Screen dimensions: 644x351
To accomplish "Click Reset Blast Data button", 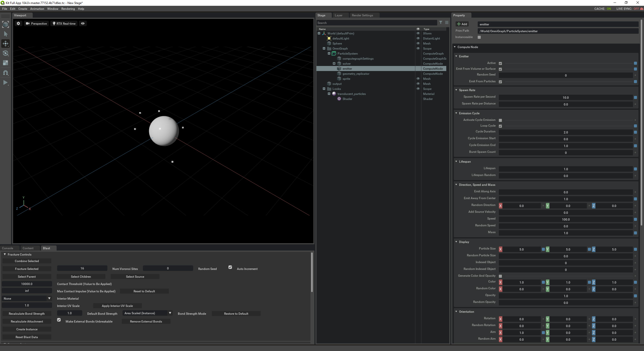I will pyautogui.click(x=27, y=337).
